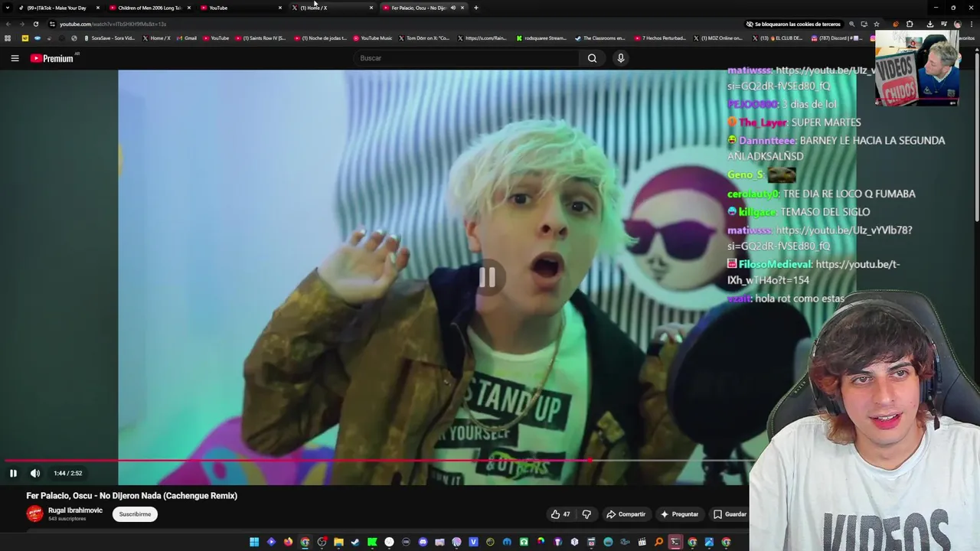
Task: Click the Preguntar button
Action: [679, 514]
